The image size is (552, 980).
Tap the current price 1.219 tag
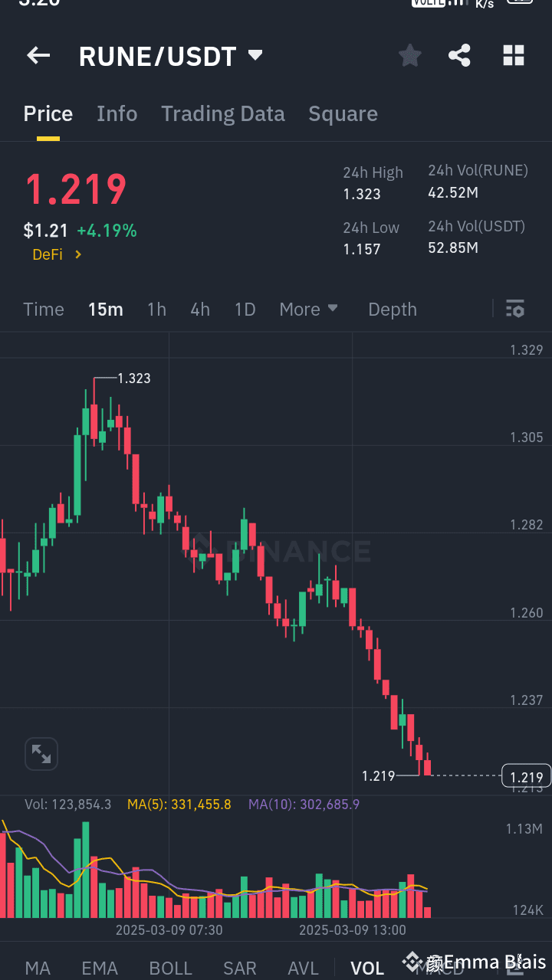[526, 775]
